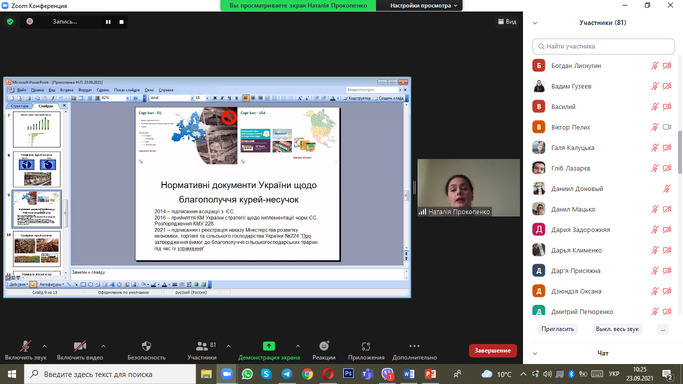The image size is (683, 384).
Task: Click the Найти участника search field
Action: tap(603, 46)
